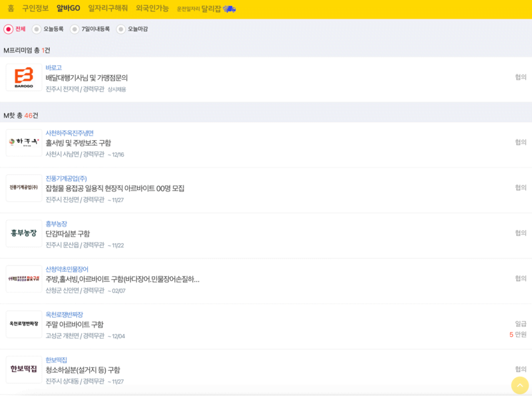
Task: Click the 사천하주옥진주냉면 link
Action: coord(70,133)
